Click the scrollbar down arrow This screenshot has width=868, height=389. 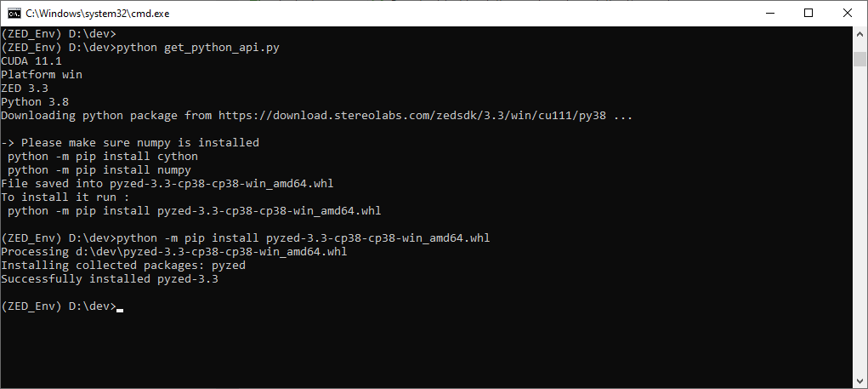859,381
